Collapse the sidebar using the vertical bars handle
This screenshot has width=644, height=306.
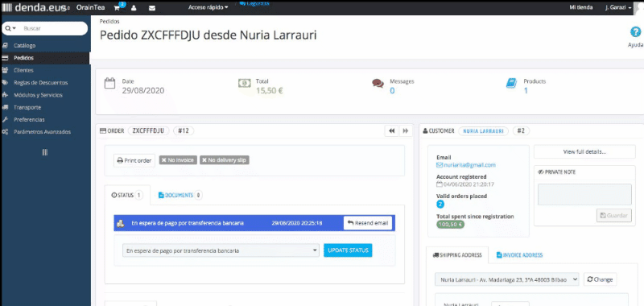point(45,152)
